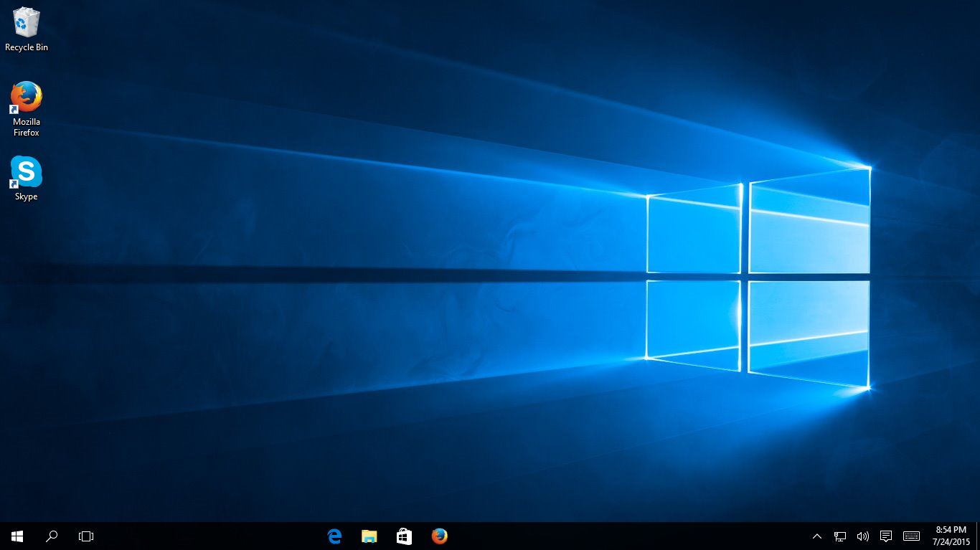Launch Firefox from the taskbar
Screen dimensions: 980x550
(439, 536)
